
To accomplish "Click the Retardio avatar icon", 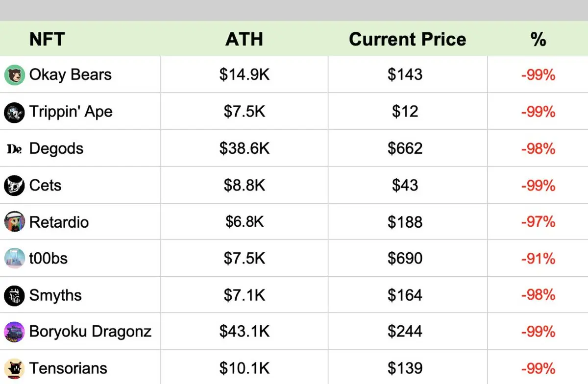I will [14, 222].
